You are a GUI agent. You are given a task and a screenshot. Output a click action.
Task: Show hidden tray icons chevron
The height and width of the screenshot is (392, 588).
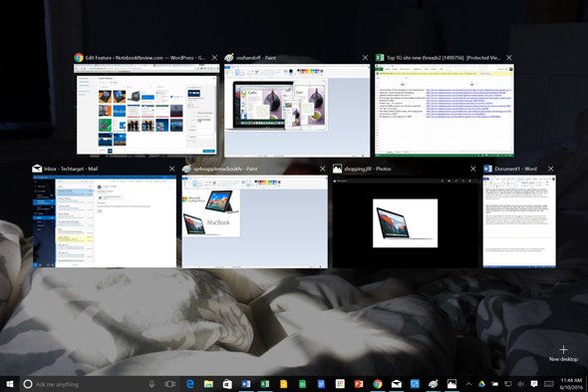[x=468, y=384]
